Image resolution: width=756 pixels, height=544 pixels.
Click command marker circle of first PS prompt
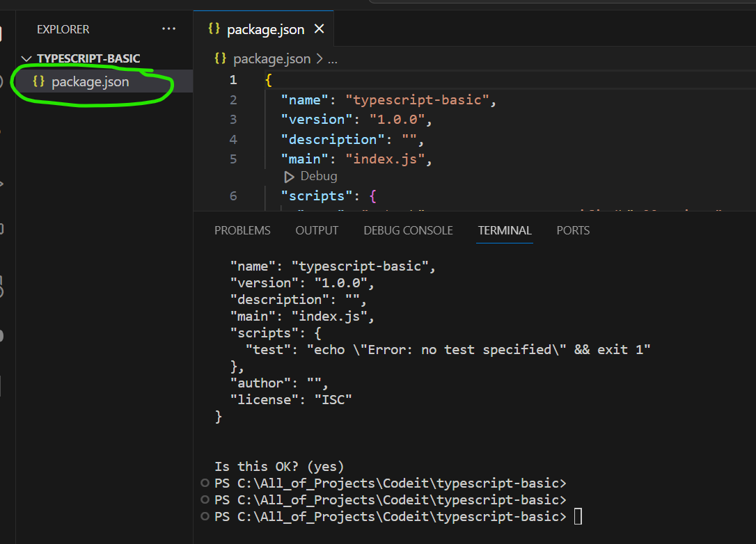pyautogui.click(x=205, y=483)
